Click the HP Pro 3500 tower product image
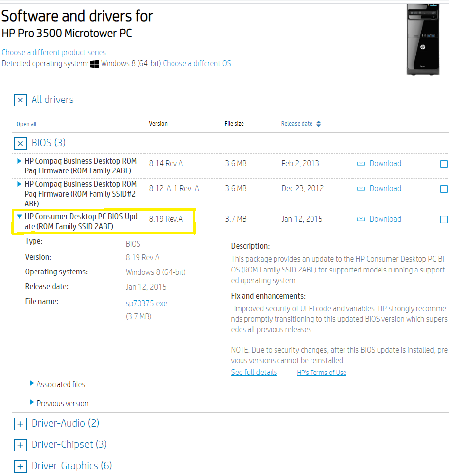This screenshot has width=449, height=476. point(422,39)
